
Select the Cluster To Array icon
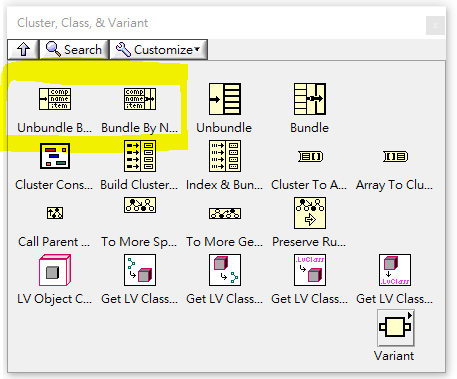[x=310, y=156]
